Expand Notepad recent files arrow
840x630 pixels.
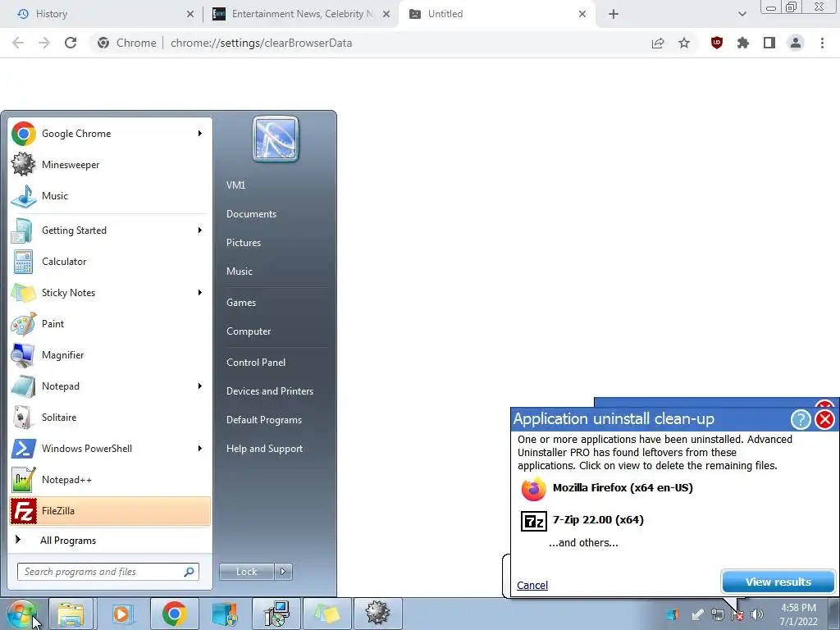tap(200, 386)
